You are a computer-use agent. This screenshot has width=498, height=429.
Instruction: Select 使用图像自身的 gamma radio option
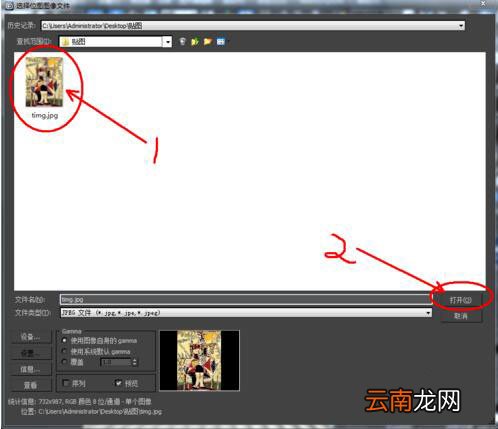(x=64, y=340)
